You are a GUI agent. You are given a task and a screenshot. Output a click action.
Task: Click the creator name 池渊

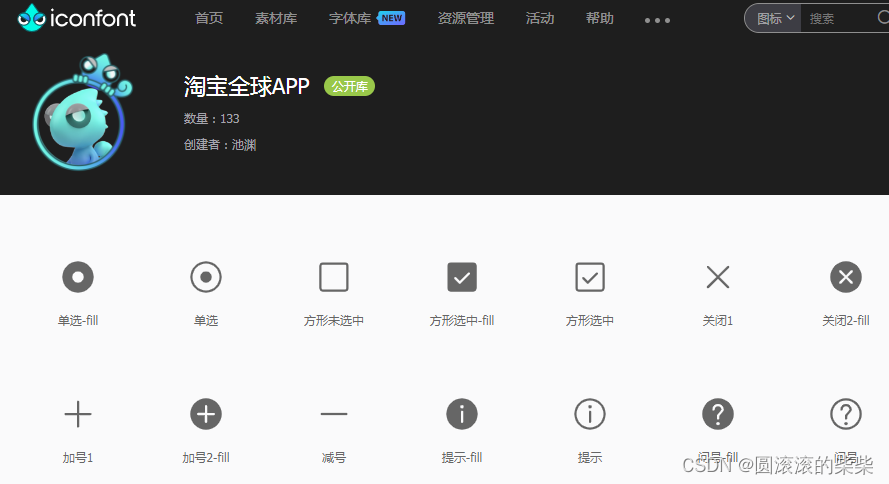pos(244,145)
